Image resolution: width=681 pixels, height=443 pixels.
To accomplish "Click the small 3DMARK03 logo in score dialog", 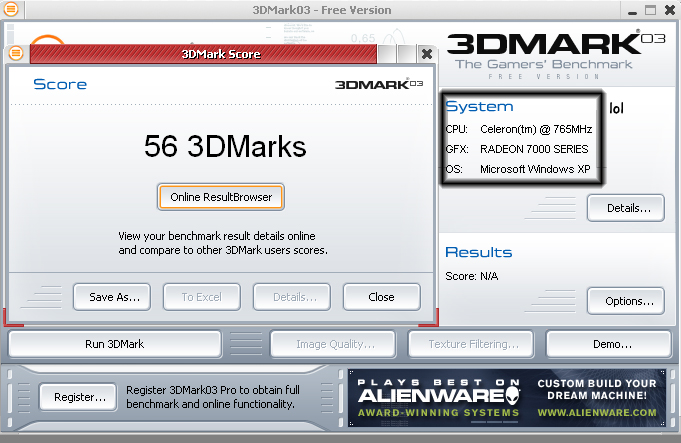I will point(379,84).
